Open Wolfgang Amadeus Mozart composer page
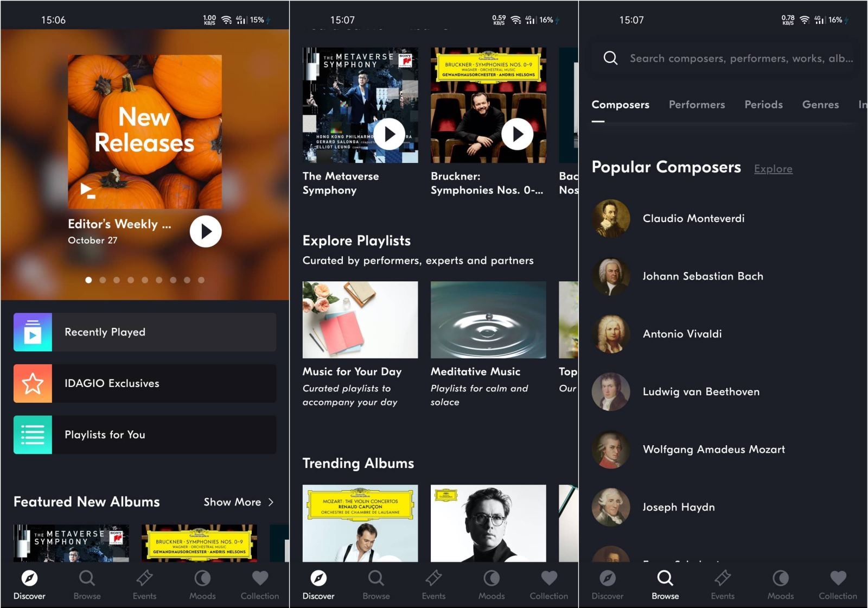The image size is (868, 608). (x=723, y=449)
